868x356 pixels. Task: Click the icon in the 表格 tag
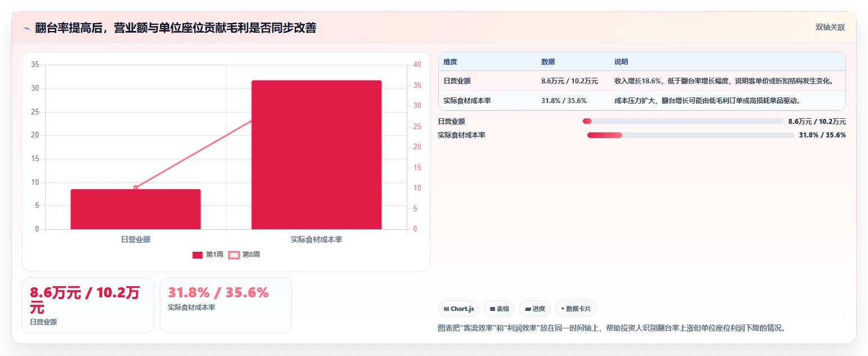tap(492, 309)
